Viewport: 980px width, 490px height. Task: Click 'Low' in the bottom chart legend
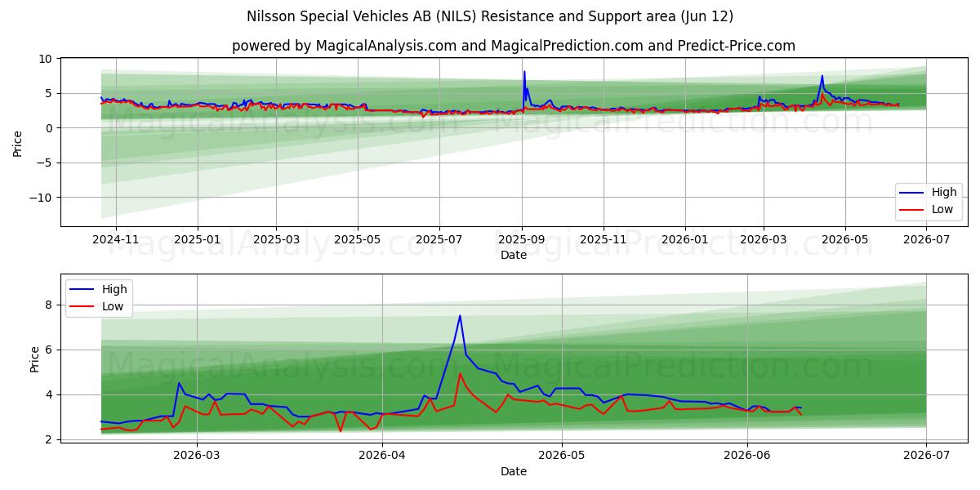coord(114,306)
